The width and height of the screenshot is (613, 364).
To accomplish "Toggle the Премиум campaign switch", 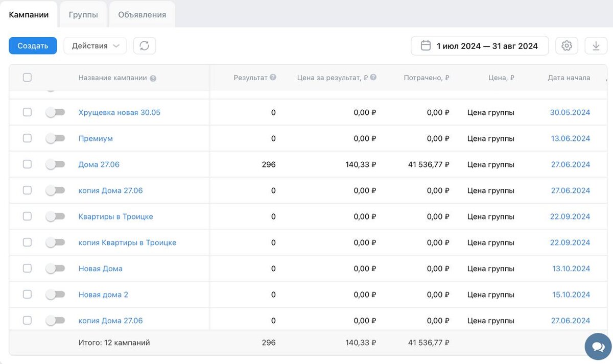I will click(x=55, y=138).
